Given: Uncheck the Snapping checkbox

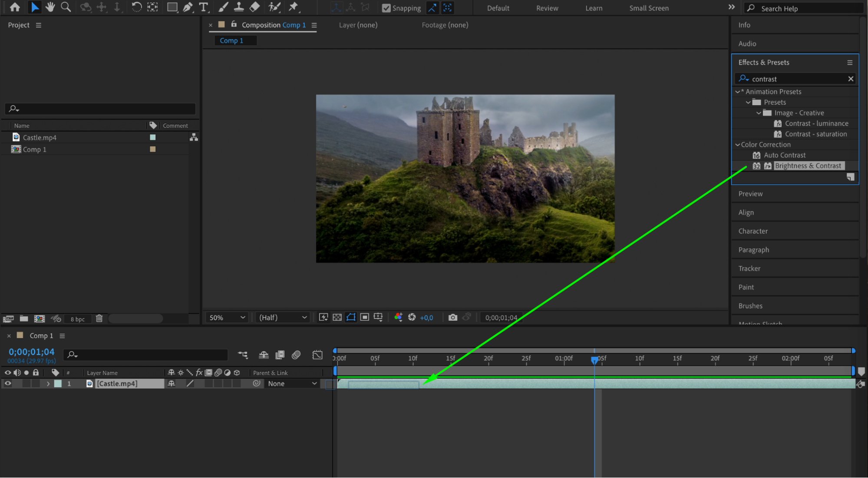Looking at the screenshot, I should [386, 8].
